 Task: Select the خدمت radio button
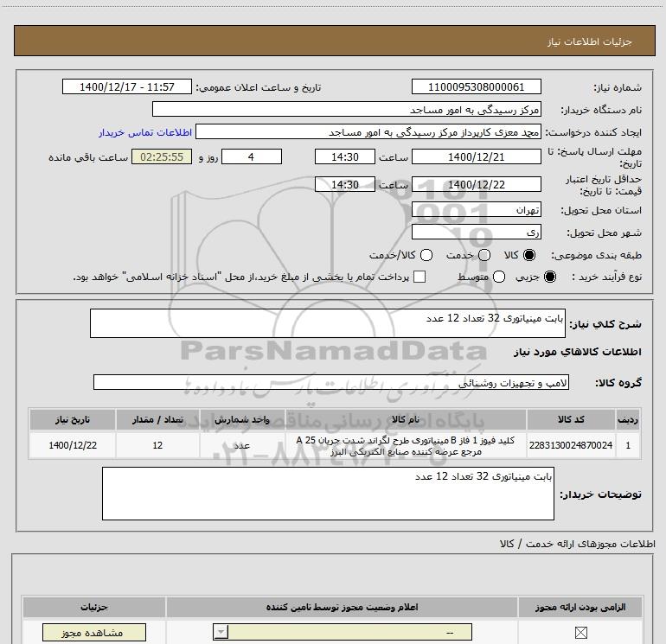484,255
